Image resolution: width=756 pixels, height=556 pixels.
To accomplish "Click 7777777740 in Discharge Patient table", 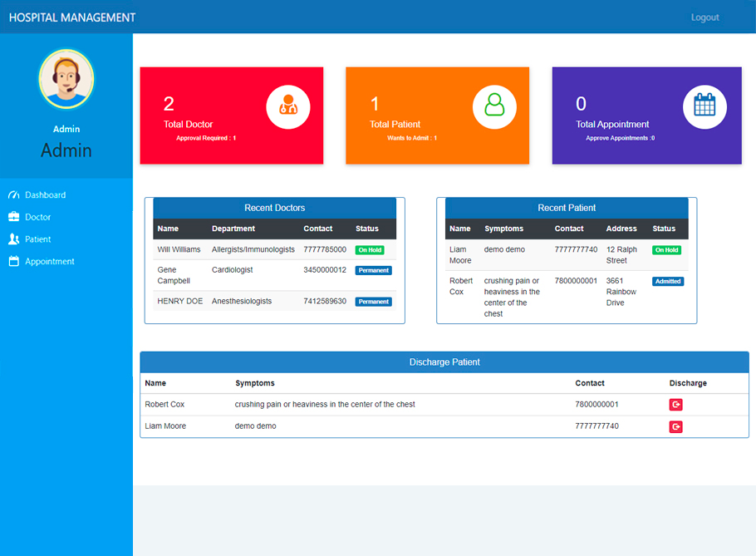I will [x=596, y=426].
